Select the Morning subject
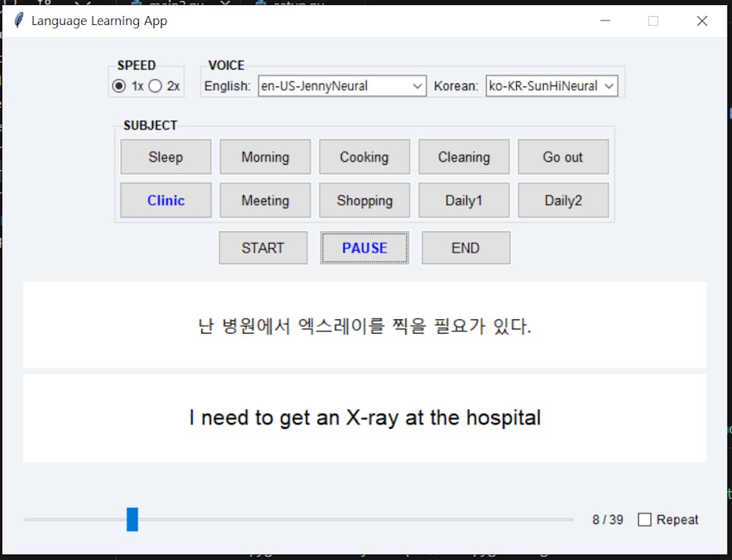732x560 pixels. (x=264, y=157)
